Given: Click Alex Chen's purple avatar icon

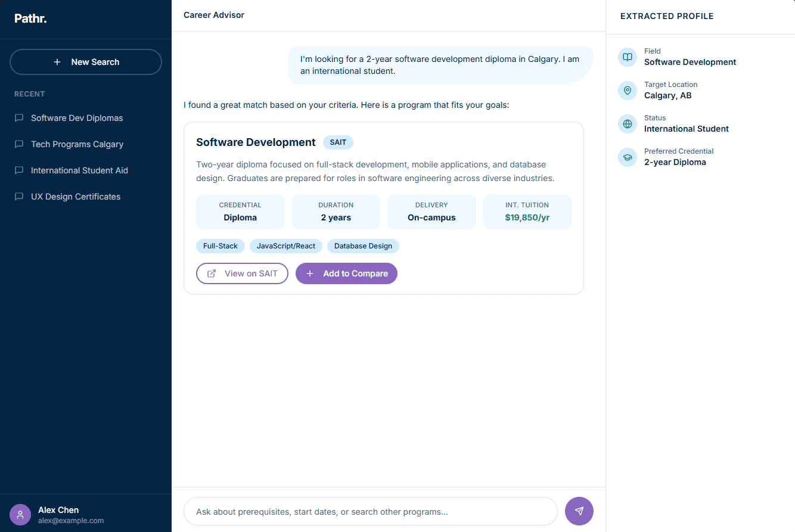Looking at the screenshot, I should point(20,515).
